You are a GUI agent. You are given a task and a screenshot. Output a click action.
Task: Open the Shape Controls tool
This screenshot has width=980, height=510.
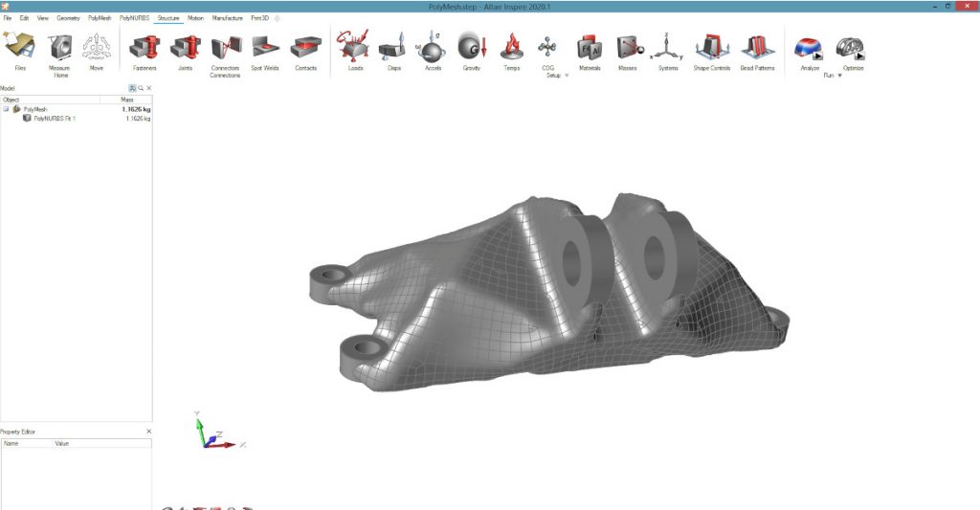(x=712, y=48)
